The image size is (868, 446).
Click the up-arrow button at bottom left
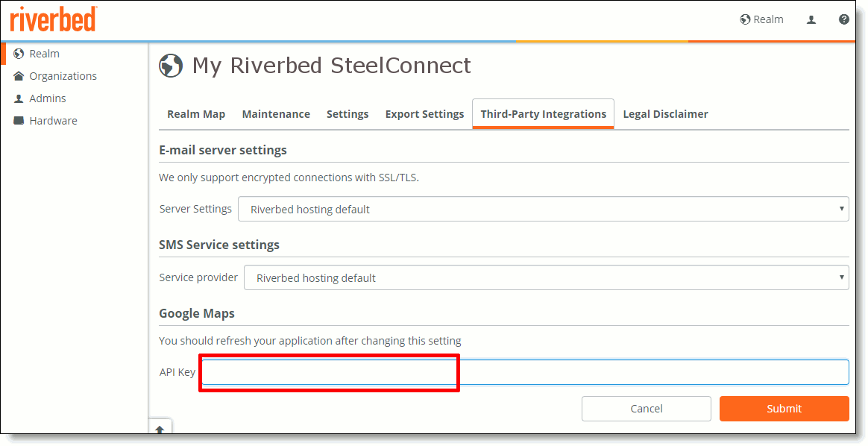coord(160,429)
